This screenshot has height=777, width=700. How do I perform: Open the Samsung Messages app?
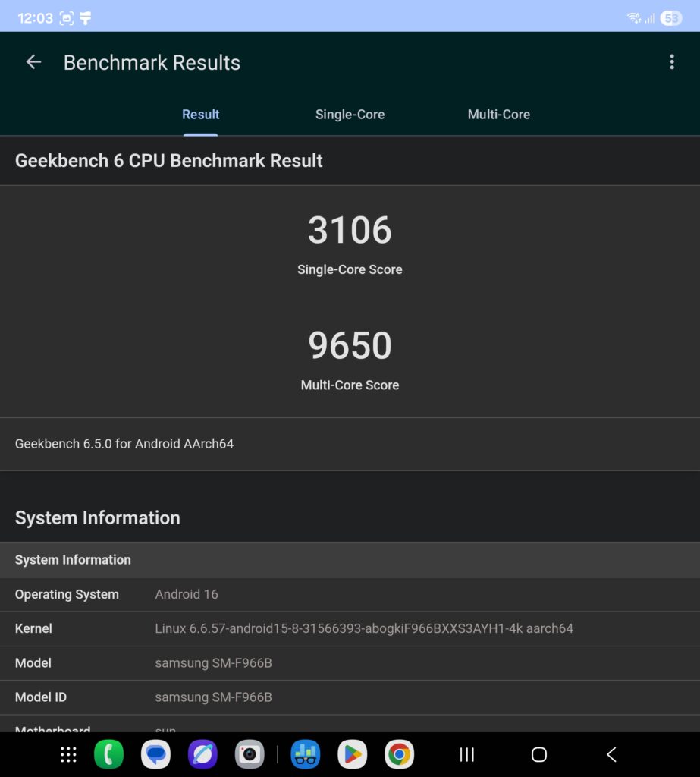(155, 754)
